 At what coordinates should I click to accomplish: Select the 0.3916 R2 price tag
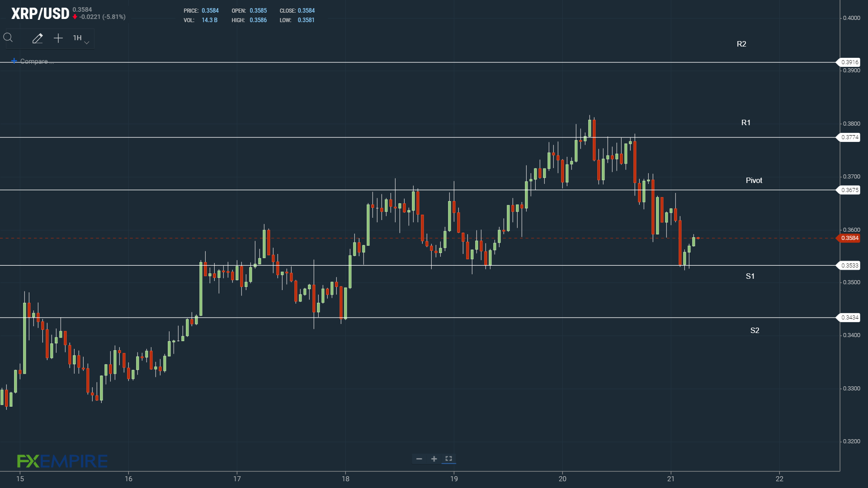(849, 62)
